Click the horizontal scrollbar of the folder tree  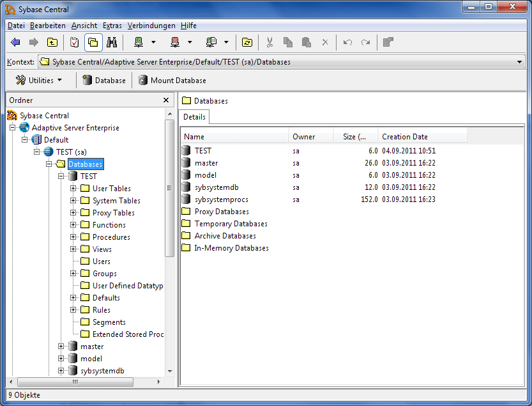pos(75,381)
